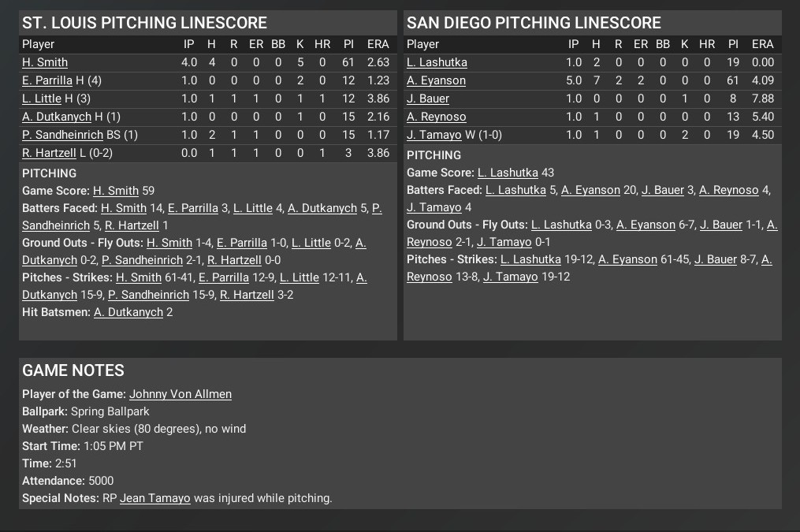Image resolution: width=800 pixels, height=532 pixels.
Task: Open H. Smith from St. Louis player table
Action: click(45, 62)
